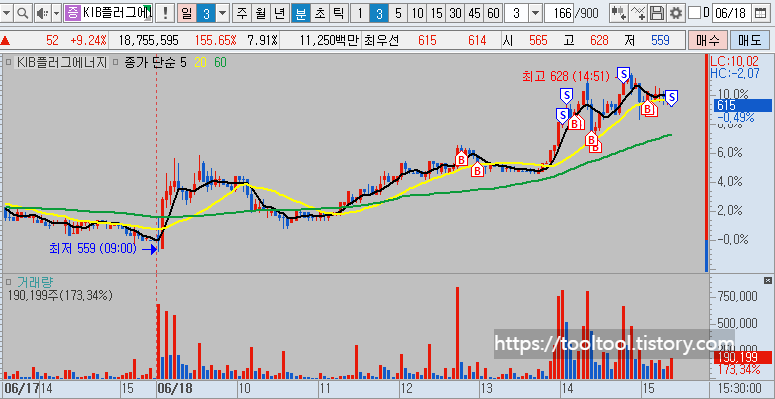Click the highlighted 3 beside 일 button

pos(207,13)
